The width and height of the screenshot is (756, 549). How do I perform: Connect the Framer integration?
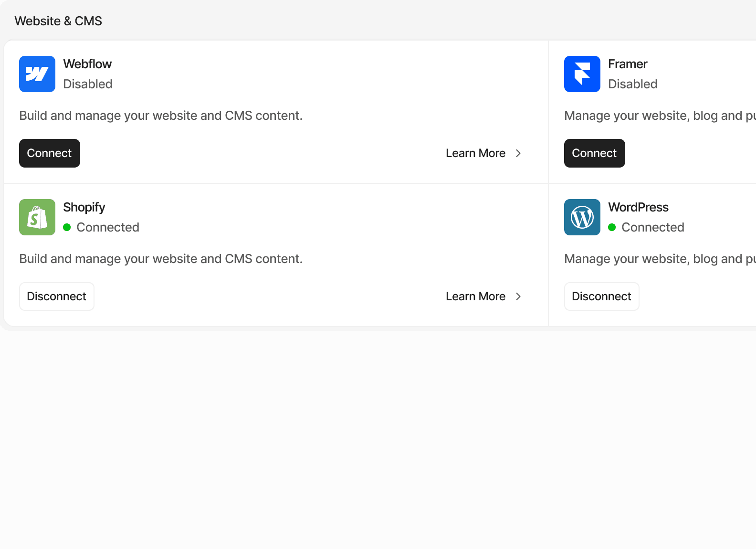pos(595,153)
